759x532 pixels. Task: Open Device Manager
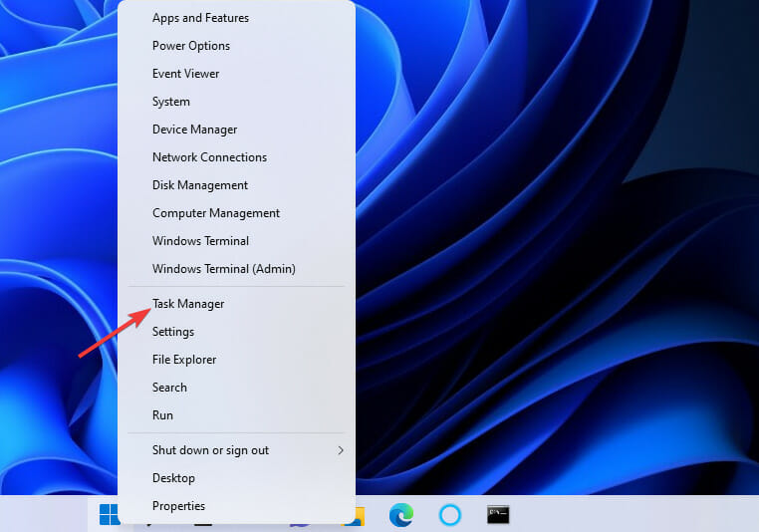point(236,130)
